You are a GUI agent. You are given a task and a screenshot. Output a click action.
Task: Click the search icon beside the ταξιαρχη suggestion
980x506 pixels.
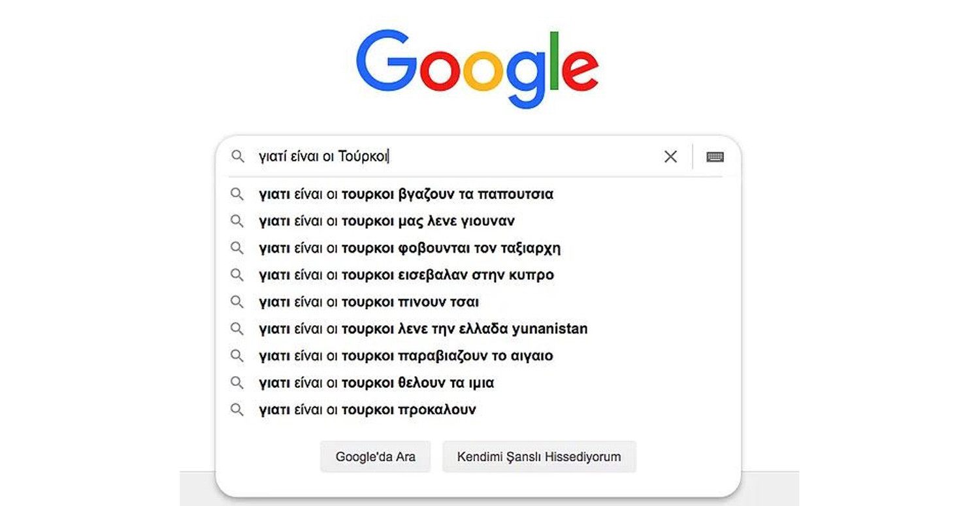pos(237,247)
